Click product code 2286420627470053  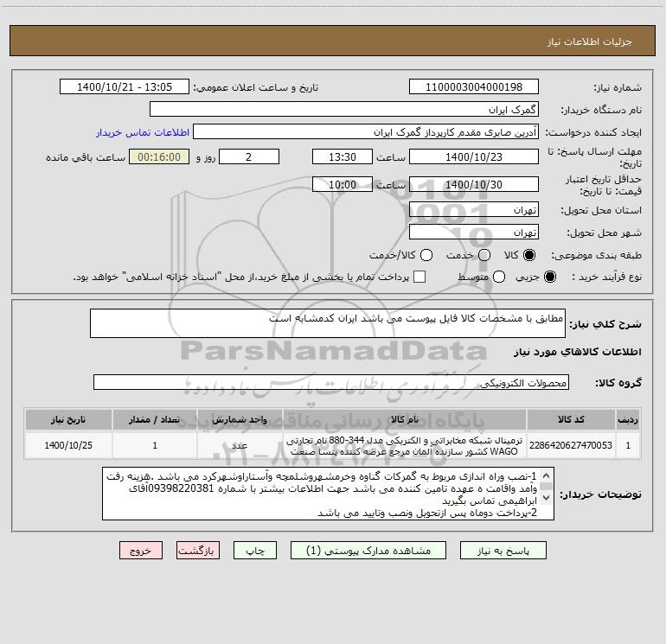click(x=571, y=445)
